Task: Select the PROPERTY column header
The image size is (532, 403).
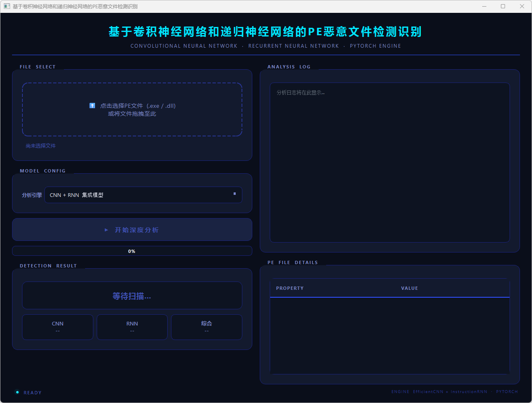Action: (x=290, y=288)
